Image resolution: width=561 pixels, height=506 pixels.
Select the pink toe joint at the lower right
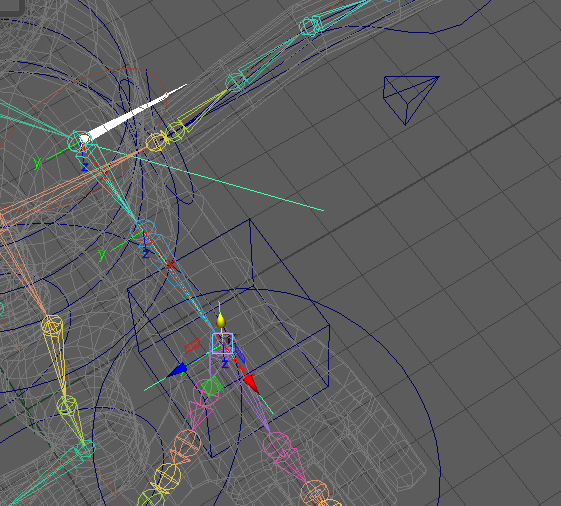pos(278,444)
